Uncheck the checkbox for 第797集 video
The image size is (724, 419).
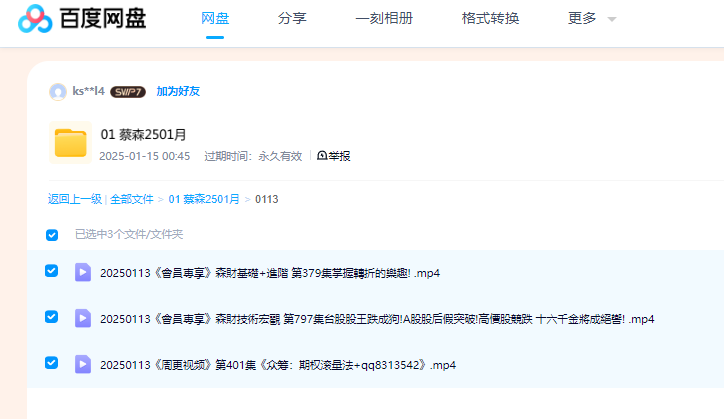[x=51, y=317]
